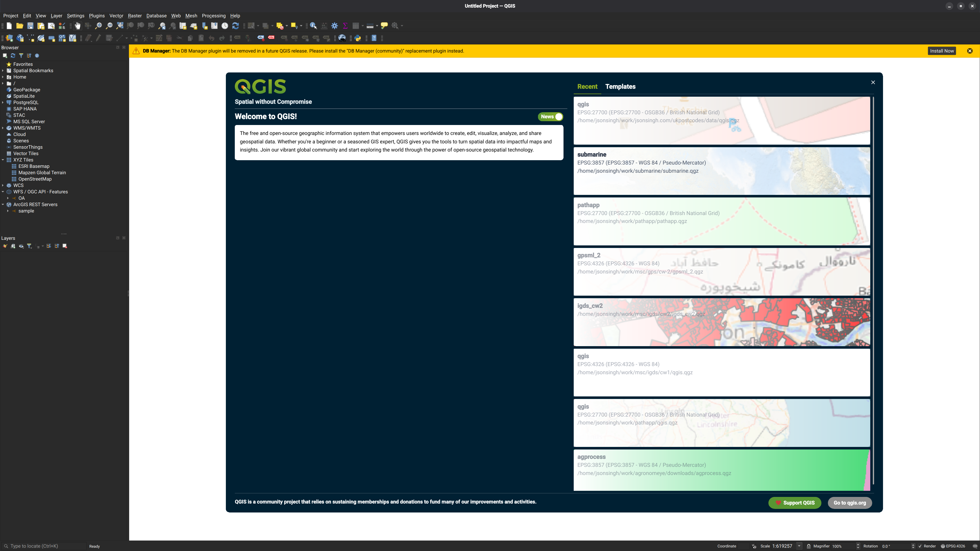Open the submarine recent project
Image resolution: width=980 pixels, height=551 pixels.
pyautogui.click(x=722, y=171)
